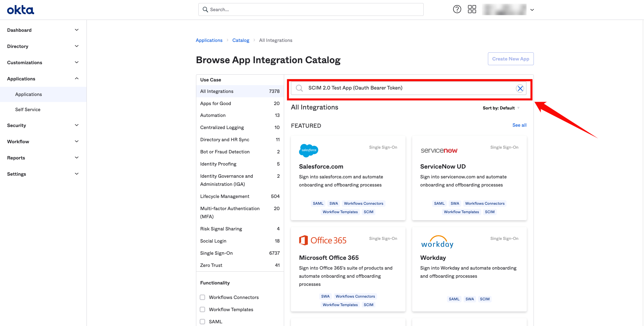Click the SWA tag on ServiceNow card
The width and height of the screenshot is (644, 326).
(455, 203)
